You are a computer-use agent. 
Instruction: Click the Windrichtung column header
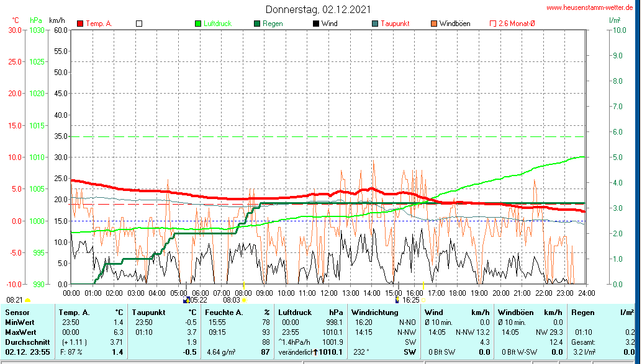point(374,313)
